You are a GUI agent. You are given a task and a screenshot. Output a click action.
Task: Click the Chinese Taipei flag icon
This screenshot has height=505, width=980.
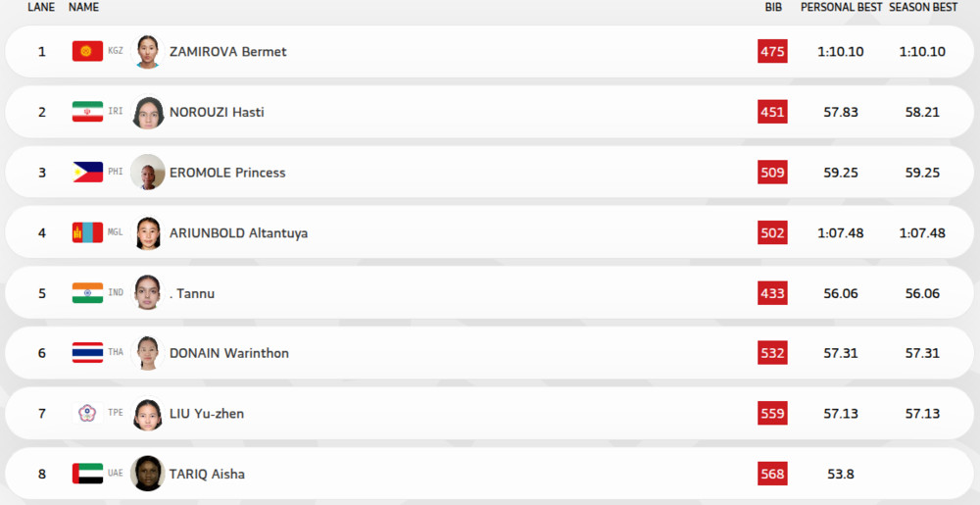(87, 414)
